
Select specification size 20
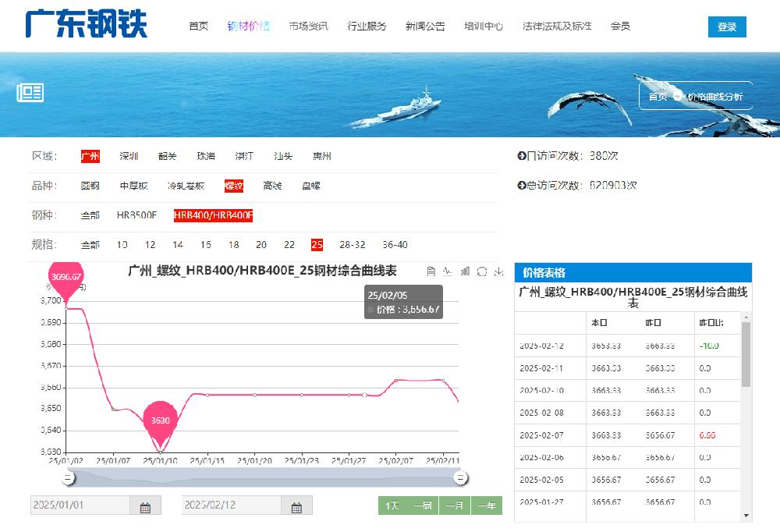(x=261, y=245)
